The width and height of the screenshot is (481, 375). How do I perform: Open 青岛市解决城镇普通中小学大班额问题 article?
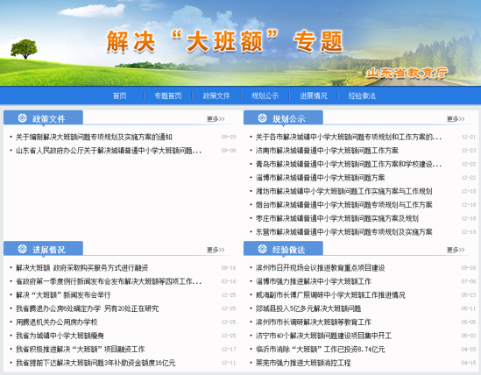click(349, 164)
